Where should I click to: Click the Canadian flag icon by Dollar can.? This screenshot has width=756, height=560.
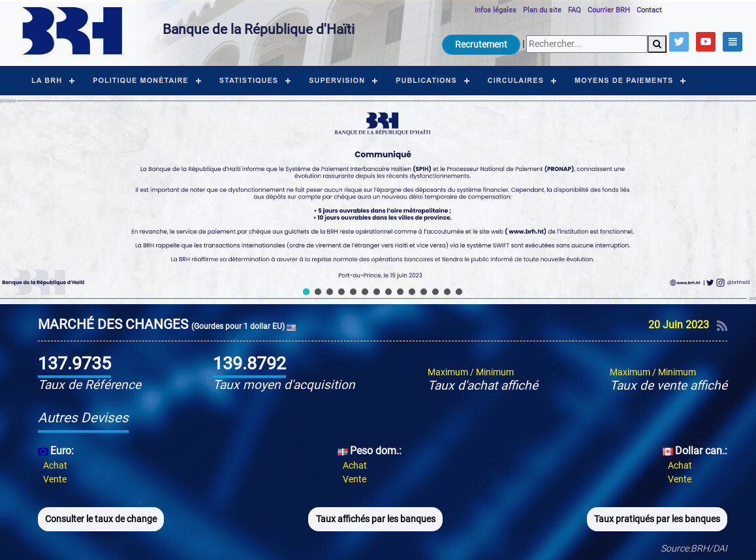[668, 452]
